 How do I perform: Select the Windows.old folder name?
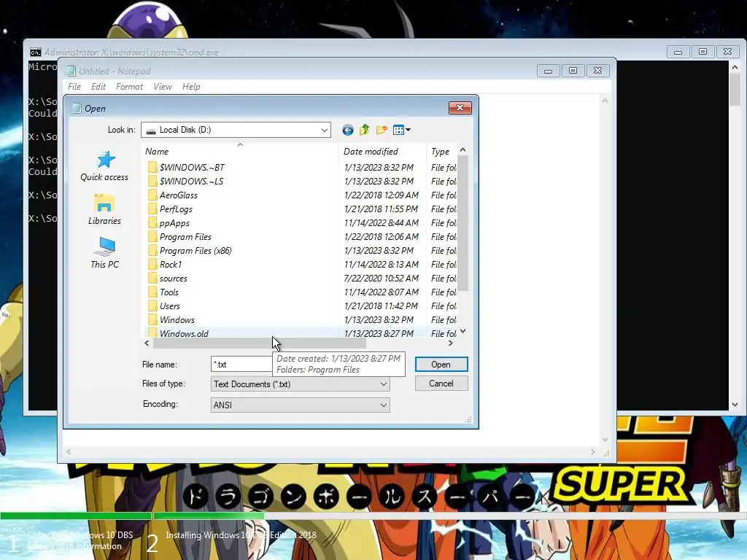[x=184, y=333]
